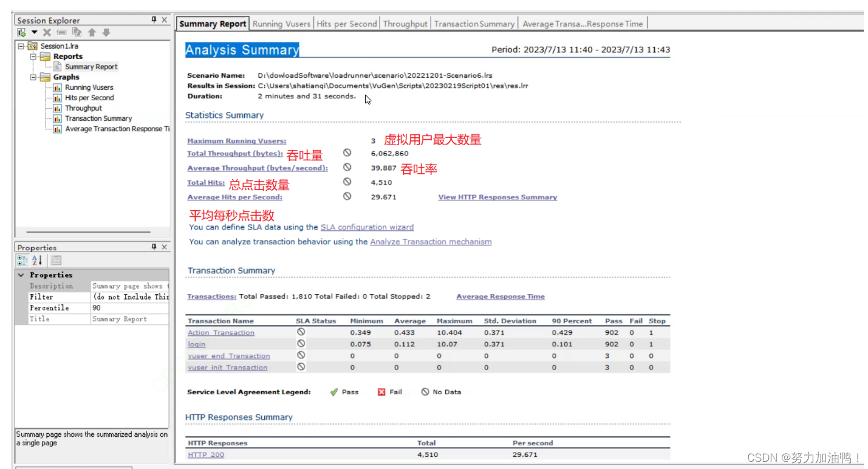Open the View HTTP Responses Summary link
This screenshot has width=868, height=469.
497,197
